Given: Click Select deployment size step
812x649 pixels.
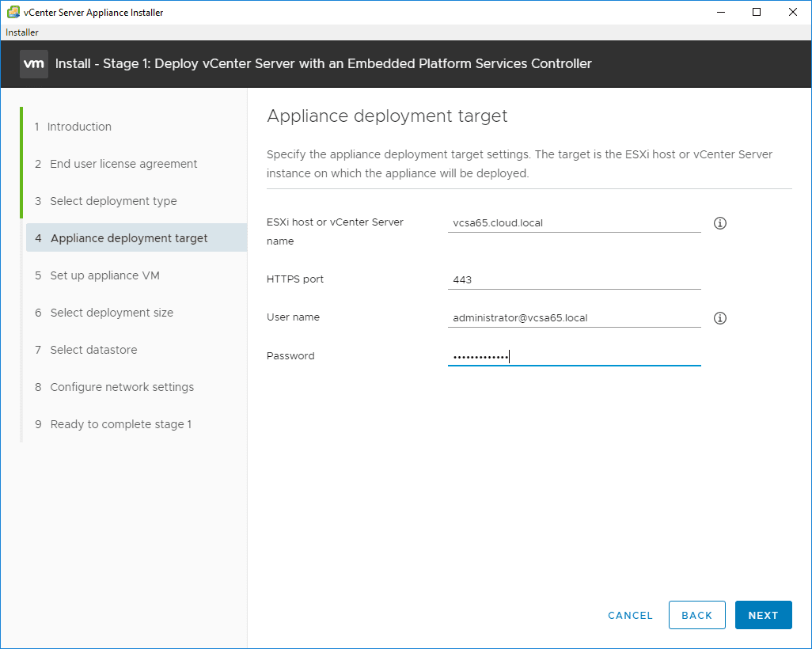Looking at the screenshot, I should tap(112, 313).
